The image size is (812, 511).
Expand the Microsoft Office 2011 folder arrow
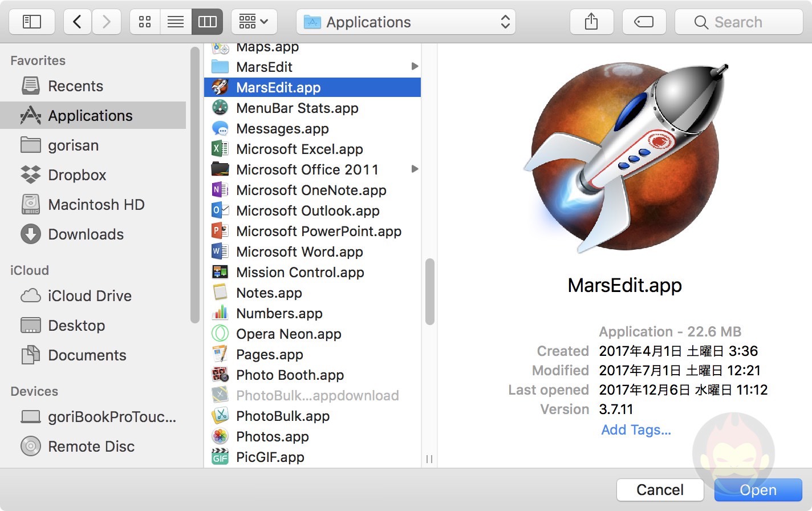click(415, 169)
